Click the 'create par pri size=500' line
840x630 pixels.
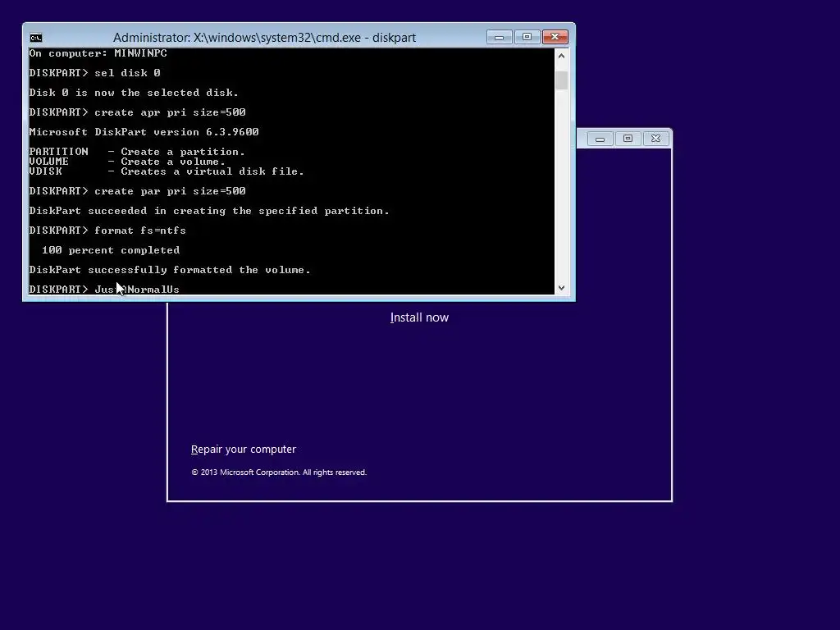click(x=137, y=191)
